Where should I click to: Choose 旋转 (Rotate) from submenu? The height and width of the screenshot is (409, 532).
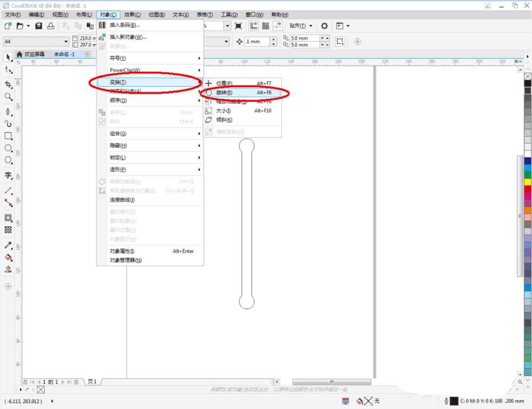pyautogui.click(x=225, y=93)
